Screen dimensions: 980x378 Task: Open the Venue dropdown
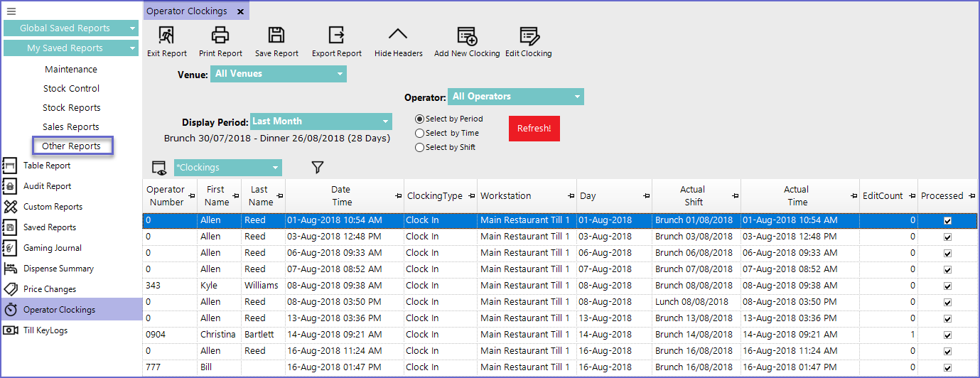coord(278,74)
